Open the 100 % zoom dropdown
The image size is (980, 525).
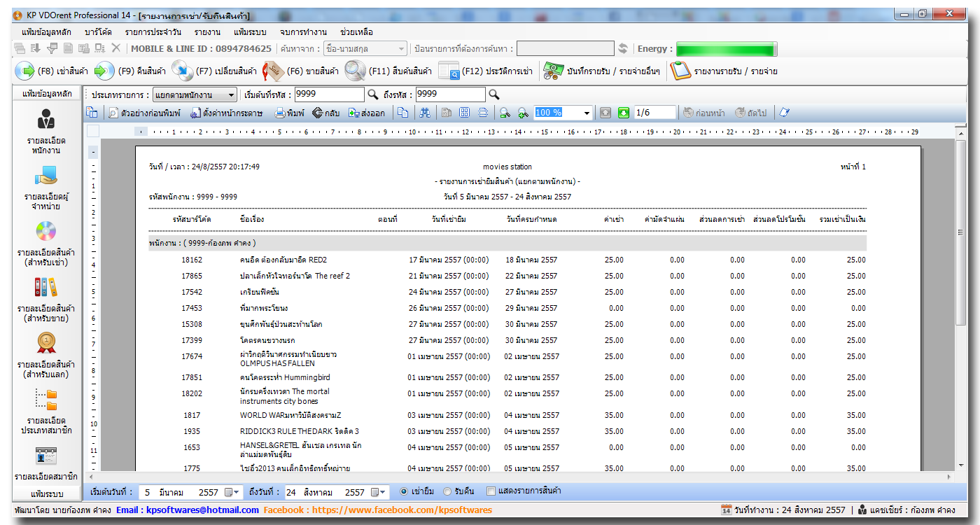click(x=587, y=113)
